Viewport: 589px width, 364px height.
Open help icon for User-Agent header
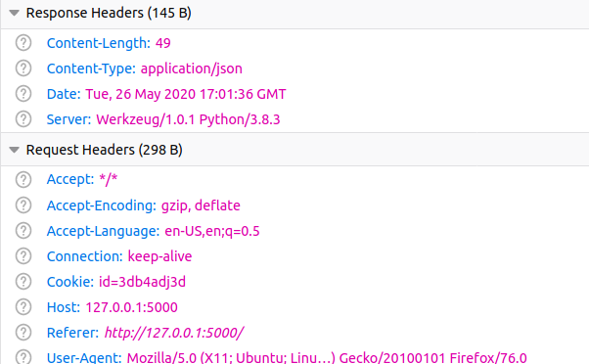click(23, 357)
